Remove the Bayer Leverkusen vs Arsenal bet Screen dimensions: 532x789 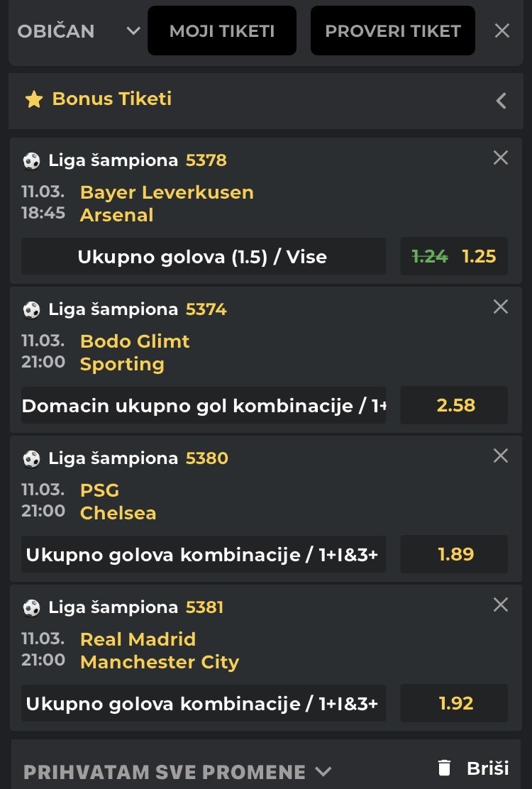[501, 158]
